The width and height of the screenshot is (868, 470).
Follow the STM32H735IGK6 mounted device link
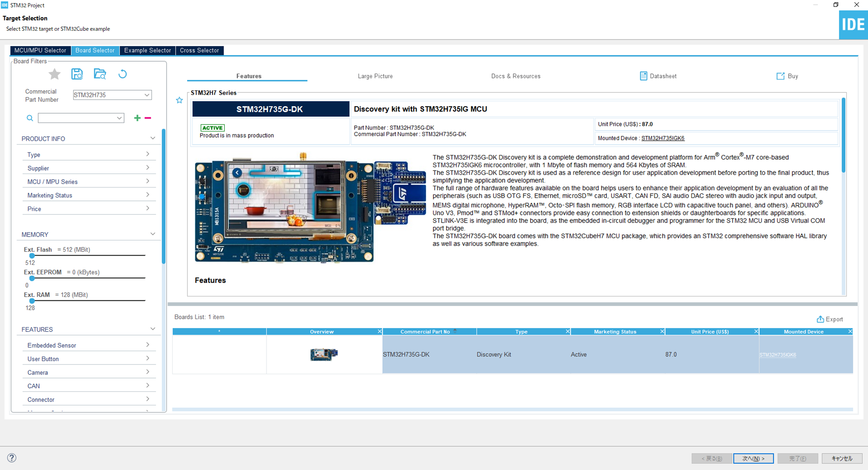663,138
